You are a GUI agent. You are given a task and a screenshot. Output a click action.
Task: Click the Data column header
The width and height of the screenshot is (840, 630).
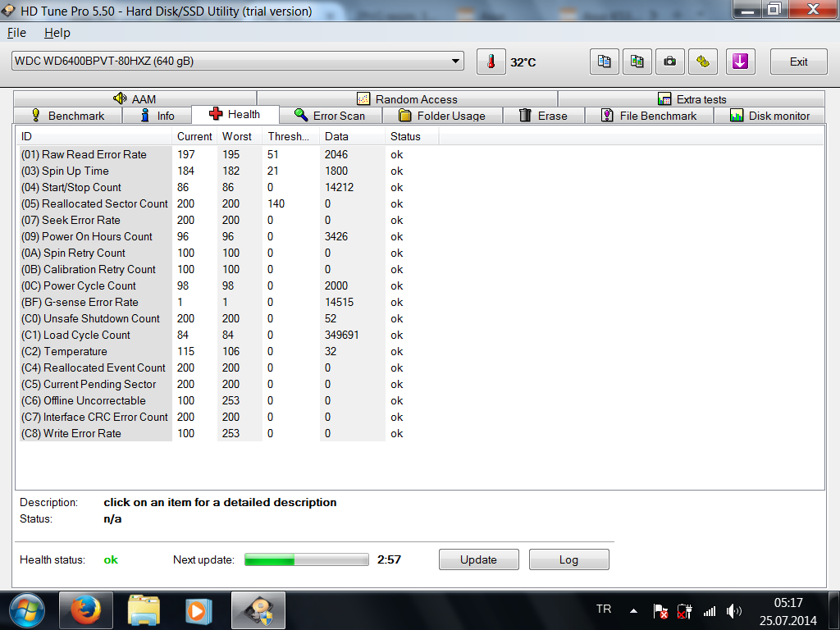point(352,137)
